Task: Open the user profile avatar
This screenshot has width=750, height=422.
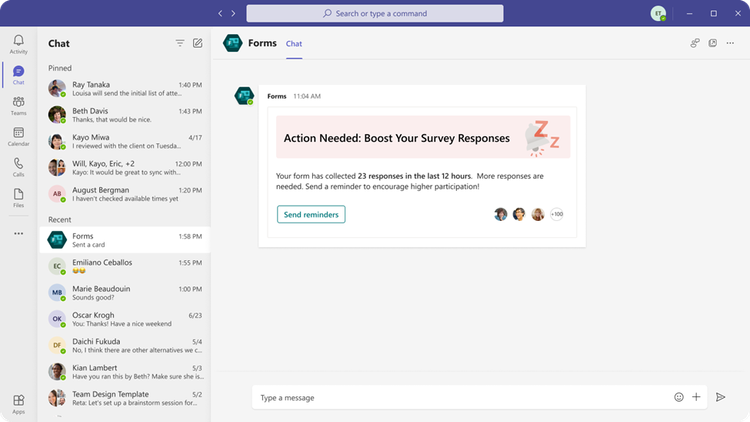Action: (x=658, y=13)
